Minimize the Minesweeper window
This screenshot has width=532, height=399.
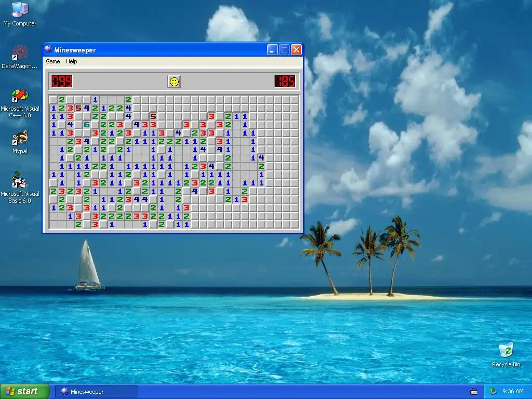pyautogui.click(x=272, y=50)
